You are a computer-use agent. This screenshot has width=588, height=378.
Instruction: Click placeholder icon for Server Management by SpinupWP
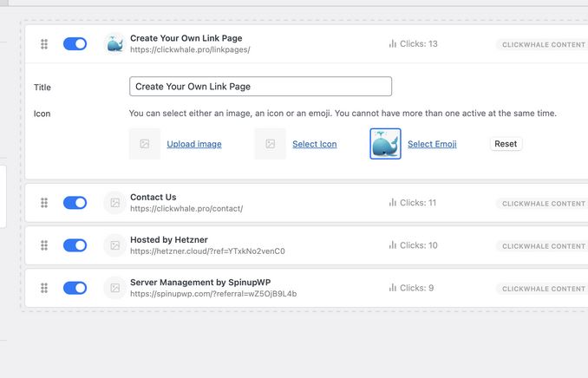tap(114, 288)
